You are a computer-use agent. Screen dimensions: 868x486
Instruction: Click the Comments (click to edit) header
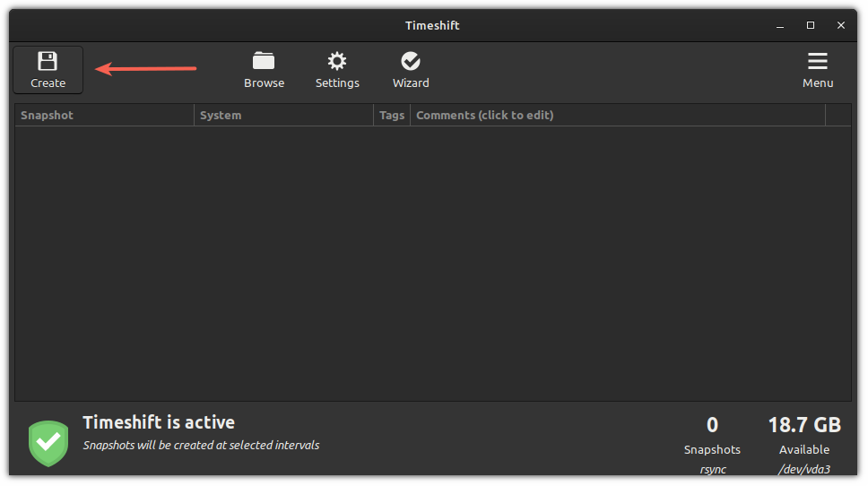click(x=617, y=115)
